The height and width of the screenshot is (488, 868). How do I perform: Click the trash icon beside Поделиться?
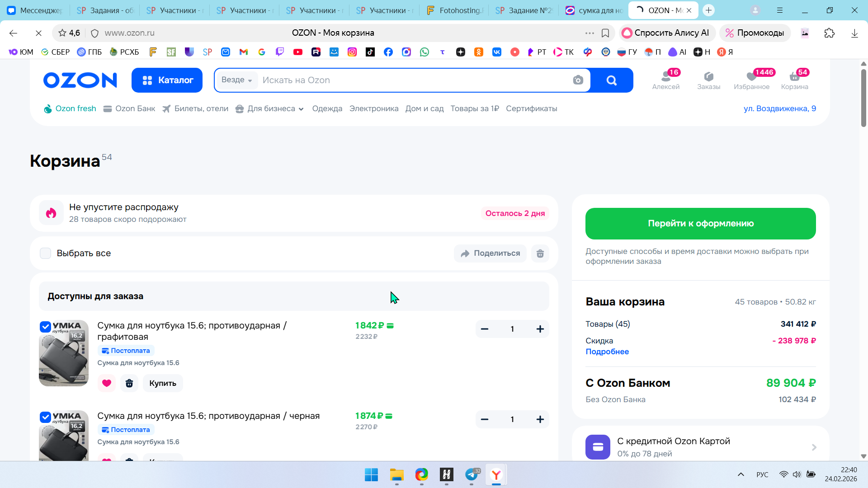coord(540,253)
